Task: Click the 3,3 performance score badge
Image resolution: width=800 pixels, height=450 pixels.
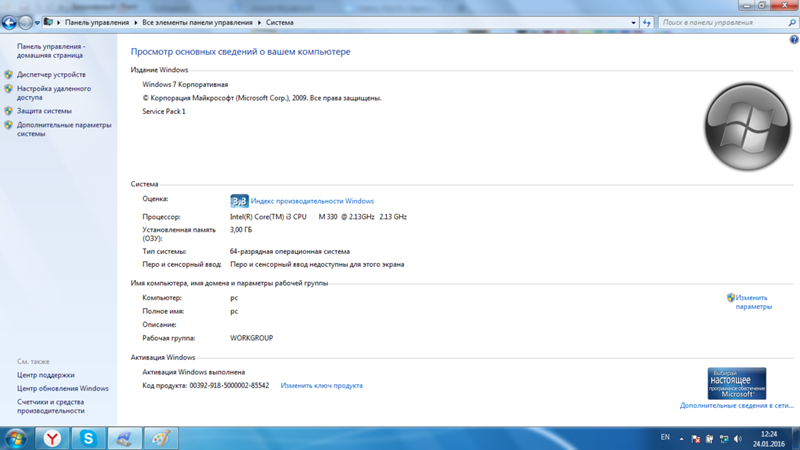Action: (x=239, y=201)
